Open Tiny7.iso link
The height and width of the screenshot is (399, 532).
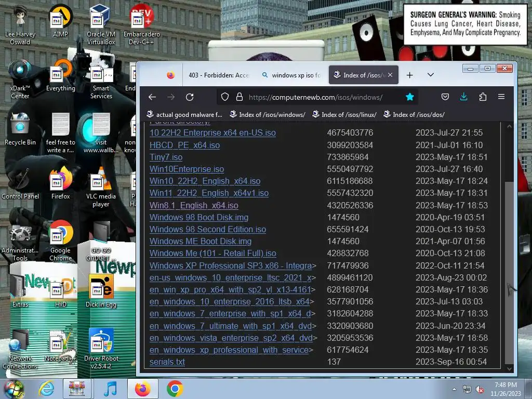166,157
